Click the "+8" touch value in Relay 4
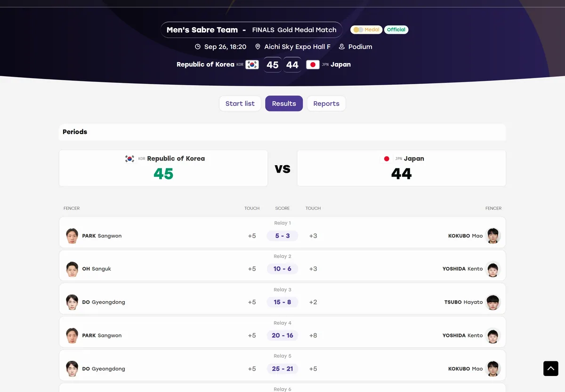The width and height of the screenshot is (565, 392). pos(313,336)
